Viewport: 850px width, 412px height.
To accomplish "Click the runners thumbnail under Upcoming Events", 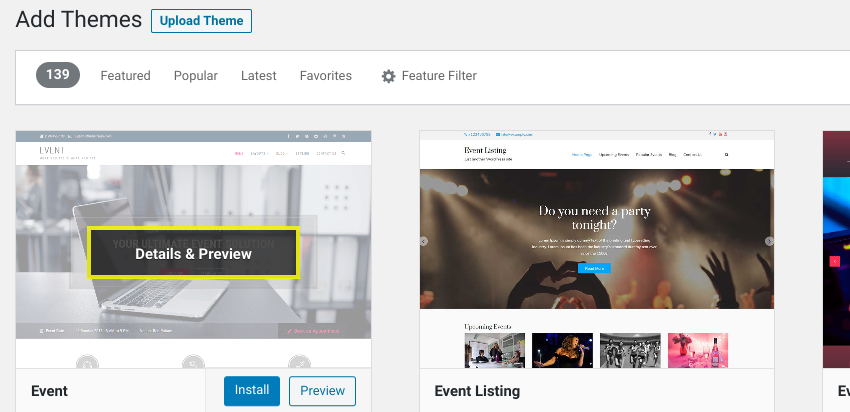I will pos(630,350).
